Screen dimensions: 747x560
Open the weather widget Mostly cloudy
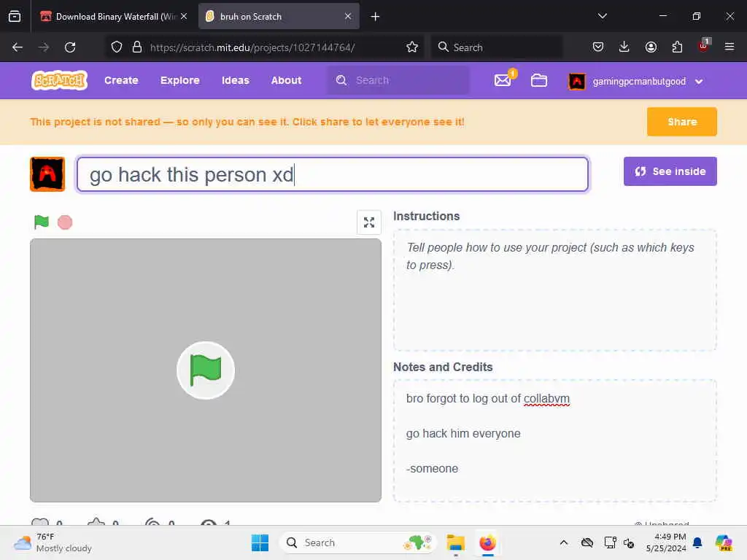click(x=53, y=542)
